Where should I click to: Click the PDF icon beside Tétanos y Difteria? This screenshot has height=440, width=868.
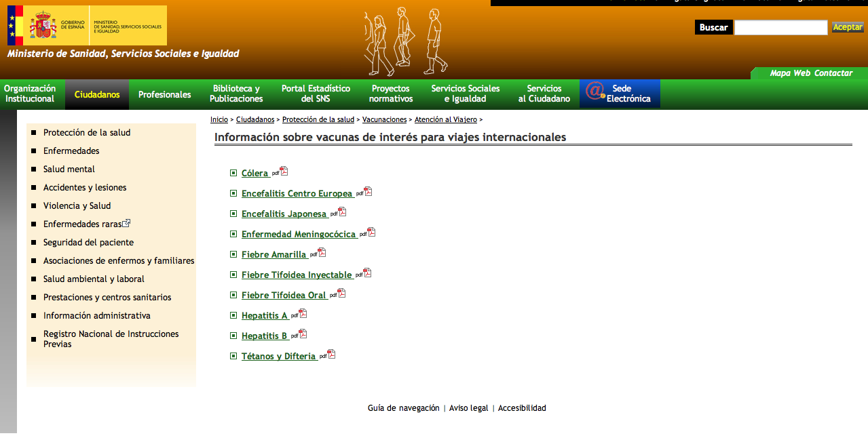331,355
